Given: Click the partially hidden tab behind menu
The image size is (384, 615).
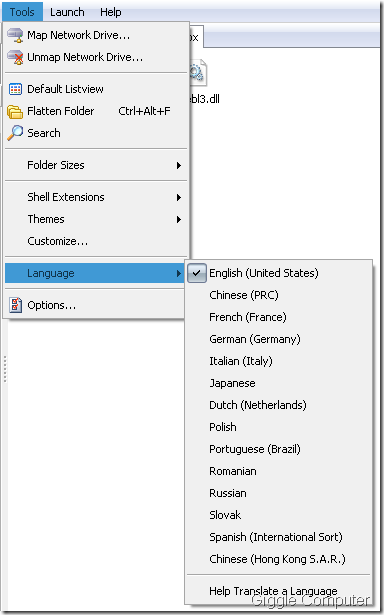Looking at the screenshot, I should (x=196, y=37).
